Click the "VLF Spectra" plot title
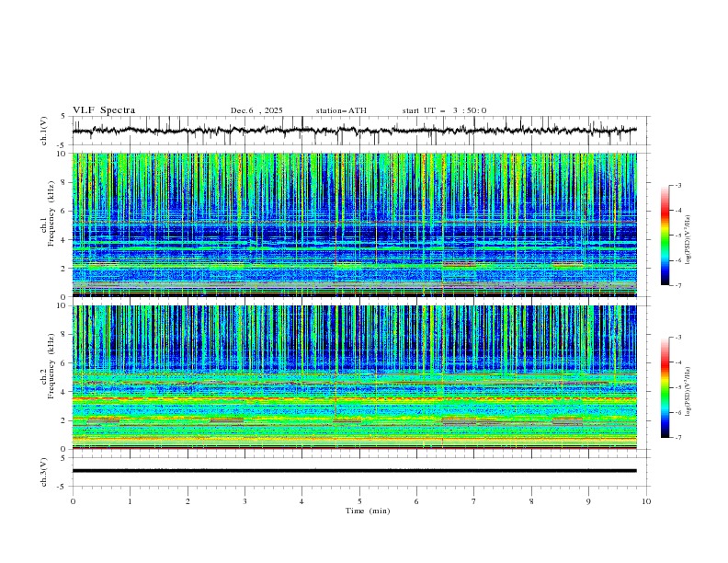Screen dimensions: 728x563 [x=104, y=110]
